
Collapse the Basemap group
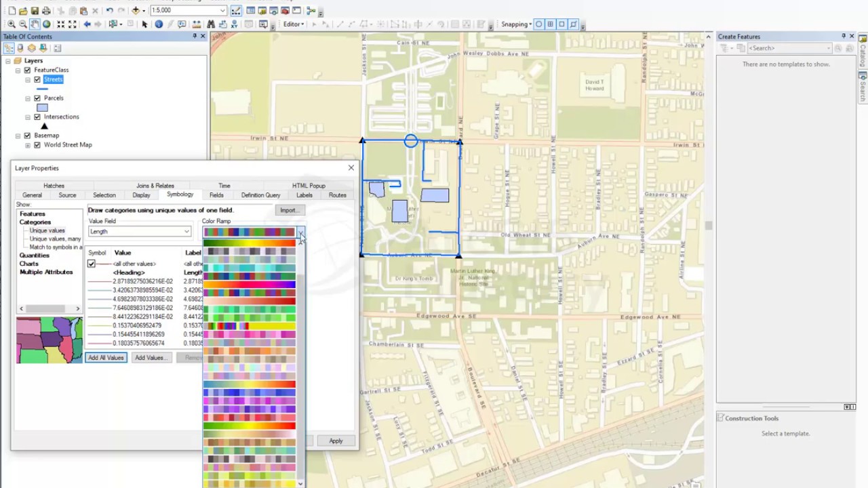18,136
